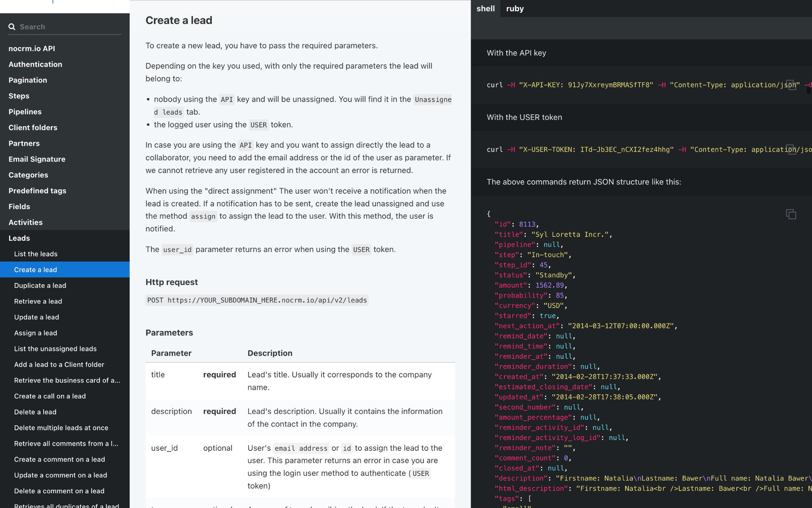The height and width of the screenshot is (508, 812).
Task: Open Add a lead to a Client folder
Action: 59,364
